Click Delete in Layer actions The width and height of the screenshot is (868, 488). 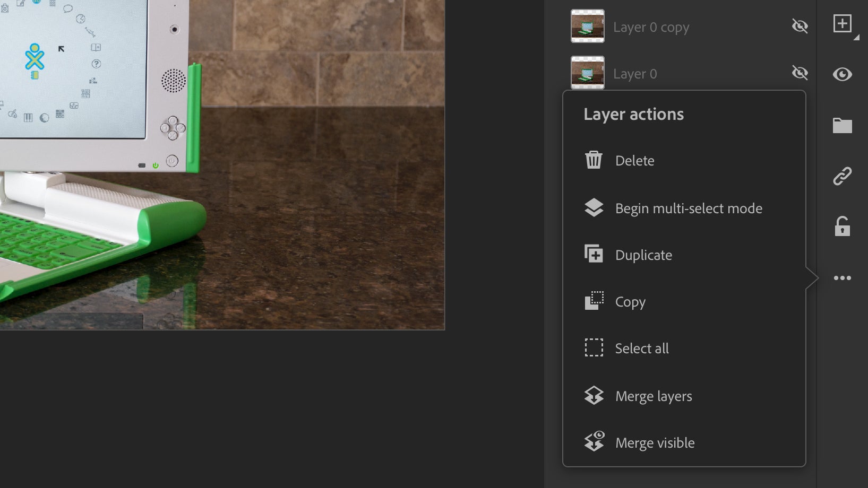click(x=634, y=160)
